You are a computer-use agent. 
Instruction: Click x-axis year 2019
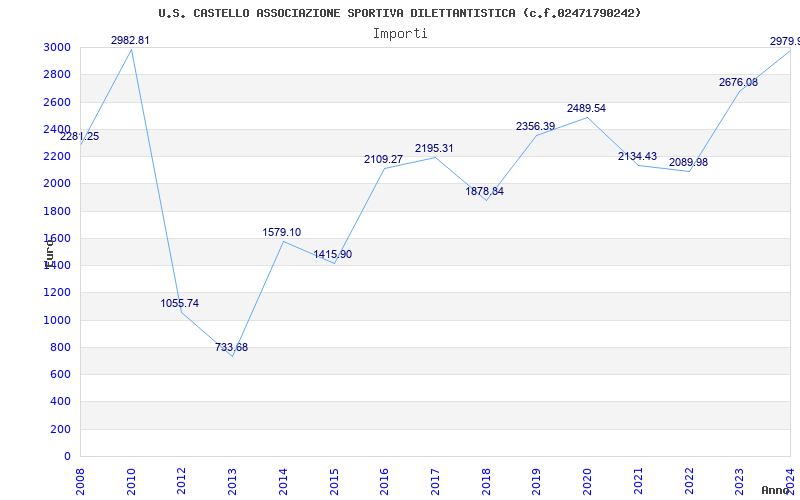coord(537,482)
